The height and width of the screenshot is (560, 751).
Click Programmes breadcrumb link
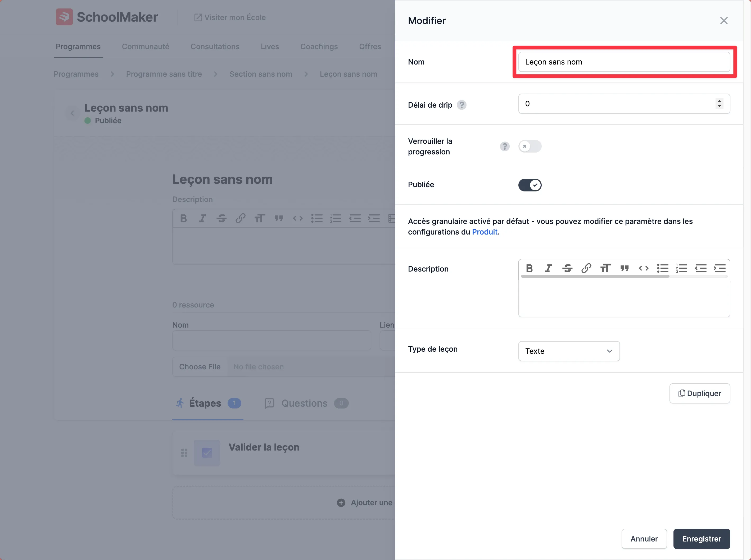76,74
